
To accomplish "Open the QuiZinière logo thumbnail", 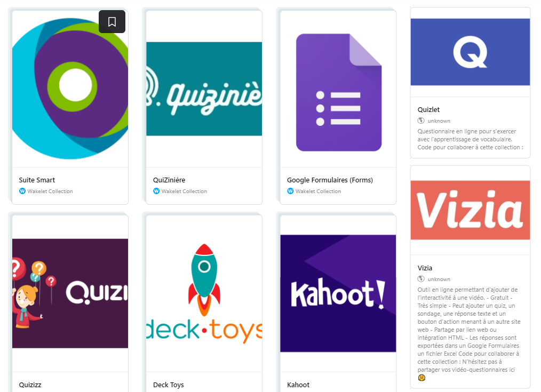I will (204, 89).
